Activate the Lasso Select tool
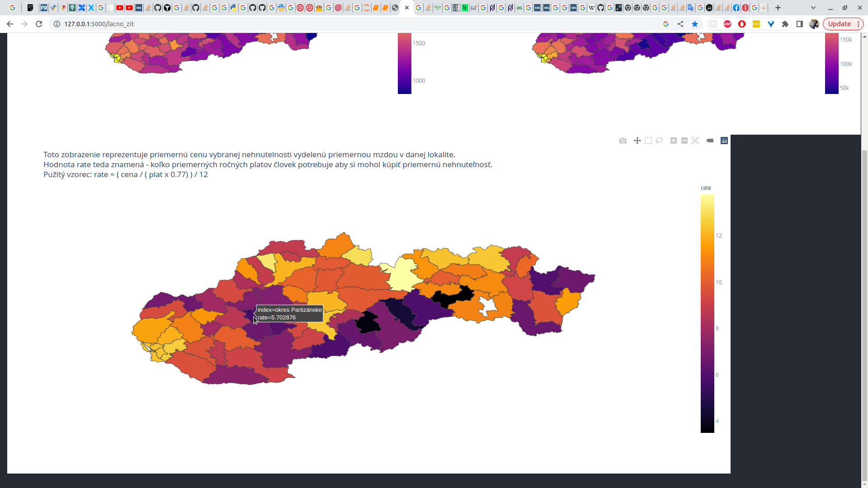Image resolution: width=868 pixels, height=488 pixels. [659, 141]
